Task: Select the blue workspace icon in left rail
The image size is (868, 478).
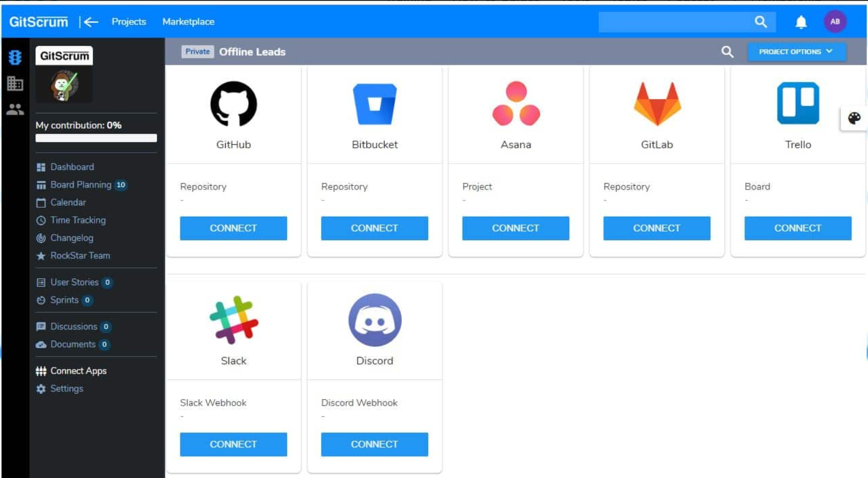Action: (x=15, y=57)
